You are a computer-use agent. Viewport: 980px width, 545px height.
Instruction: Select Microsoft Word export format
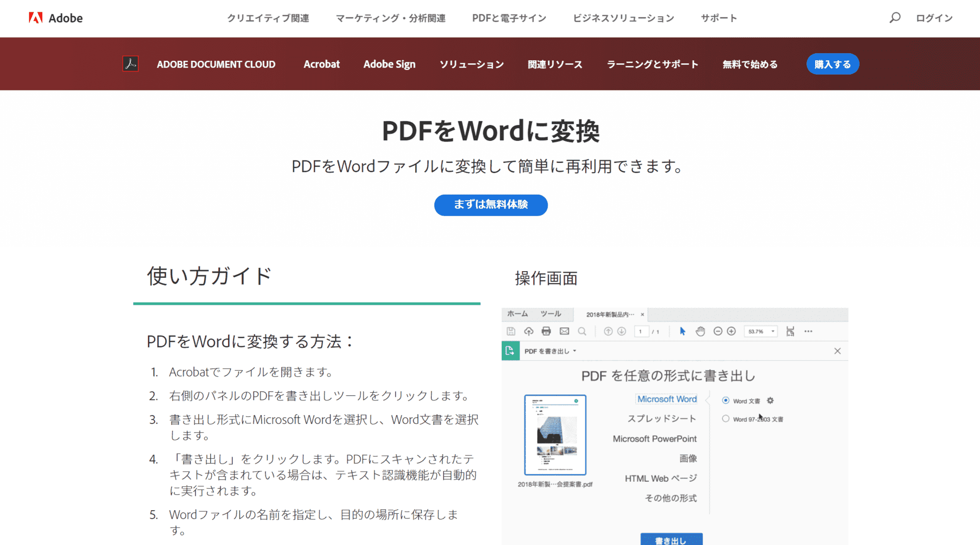coord(667,399)
